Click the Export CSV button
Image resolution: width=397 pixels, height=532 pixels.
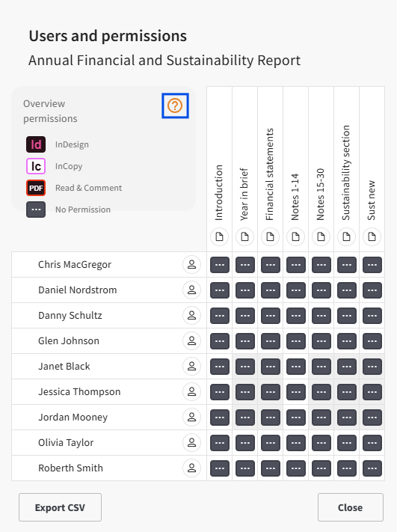point(60,507)
